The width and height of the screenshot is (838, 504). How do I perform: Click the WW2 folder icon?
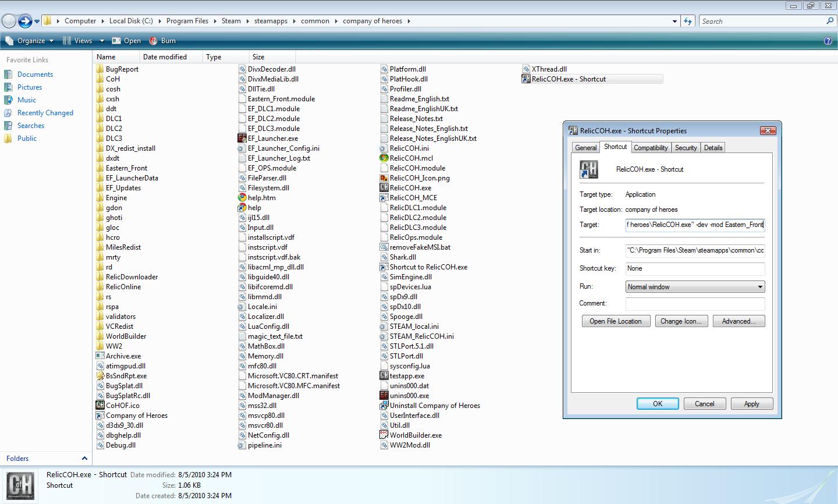100,346
